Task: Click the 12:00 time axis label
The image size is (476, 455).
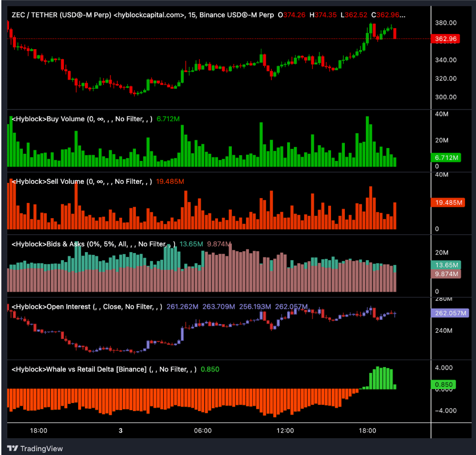Action: (285, 430)
